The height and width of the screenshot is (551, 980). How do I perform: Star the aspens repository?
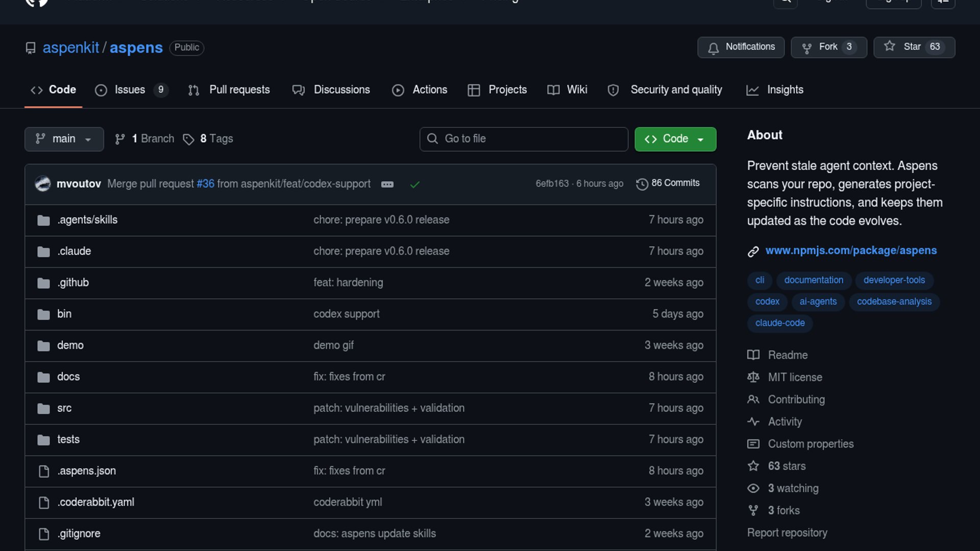tap(914, 47)
